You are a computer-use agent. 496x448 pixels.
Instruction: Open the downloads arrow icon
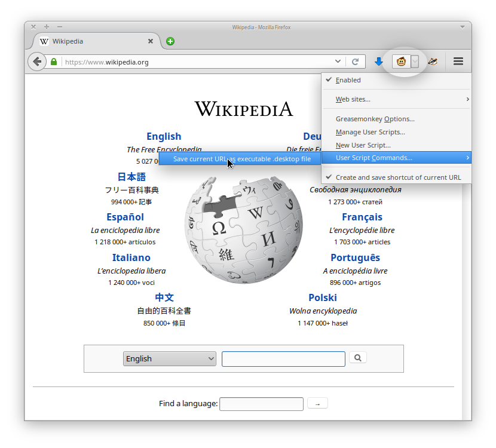[378, 62]
